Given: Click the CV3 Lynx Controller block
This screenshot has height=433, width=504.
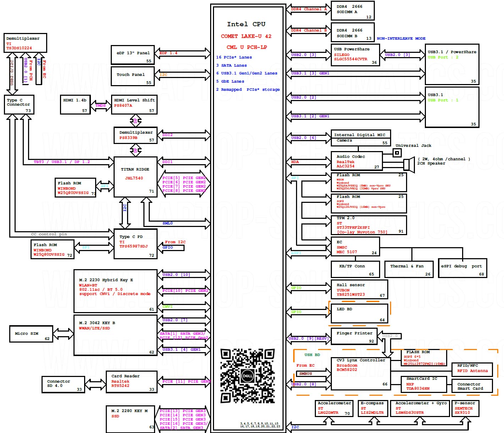Looking at the screenshot, I should (x=361, y=374).
